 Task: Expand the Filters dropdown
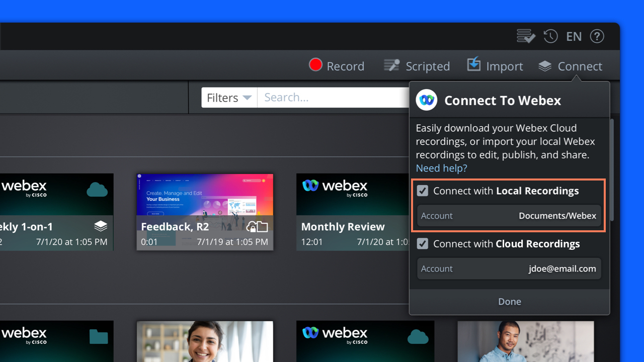[x=229, y=98]
